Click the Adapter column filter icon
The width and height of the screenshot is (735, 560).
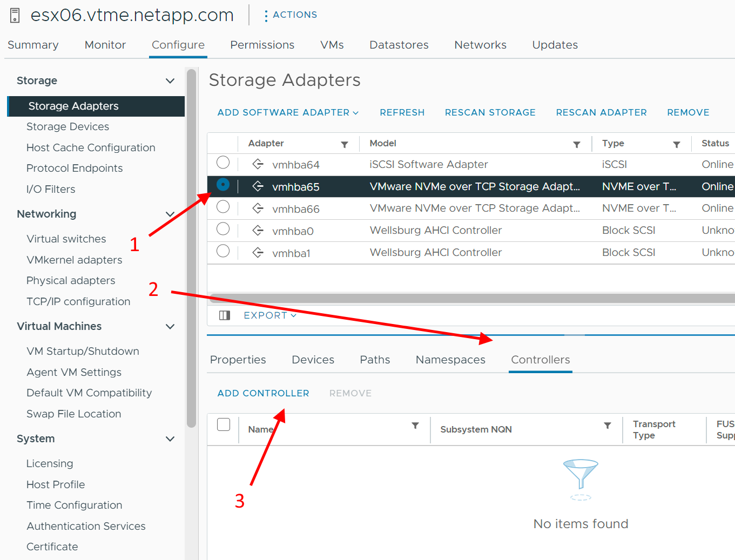(345, 144)
